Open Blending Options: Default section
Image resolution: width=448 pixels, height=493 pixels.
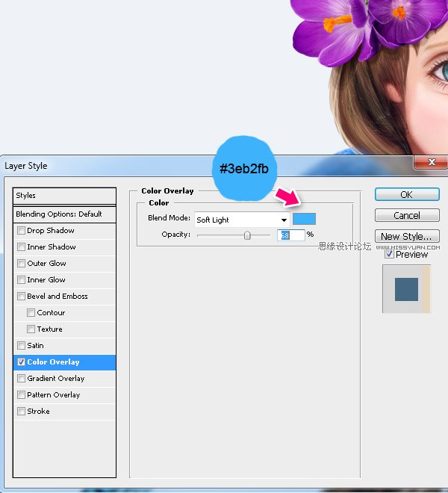[x=65, y=214]
